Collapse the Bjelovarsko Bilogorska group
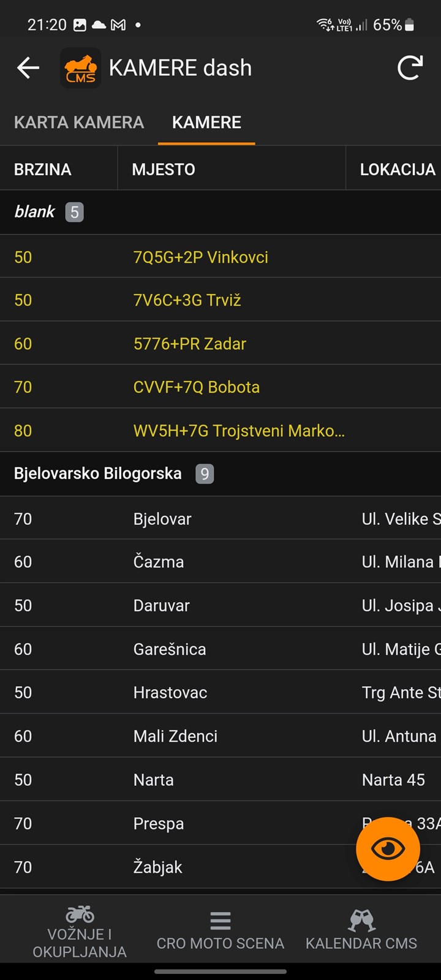 tap(221, 474)
